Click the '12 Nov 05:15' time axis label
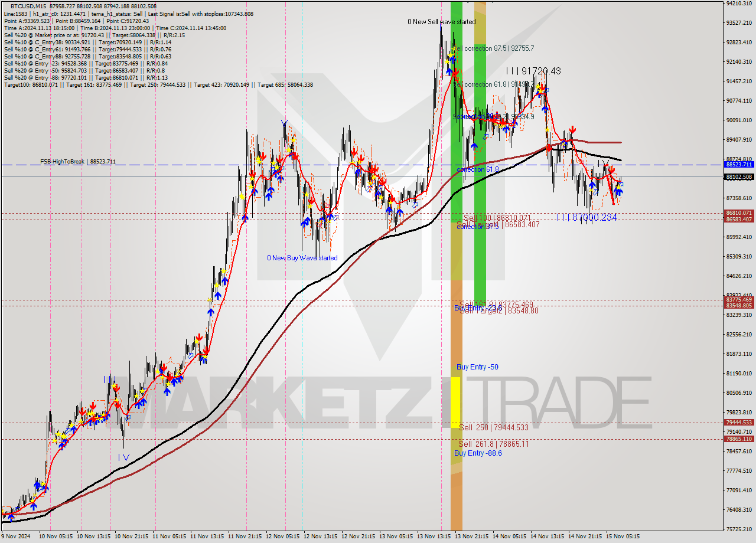This screenshot has width=756, height=543. coord(283,537)
